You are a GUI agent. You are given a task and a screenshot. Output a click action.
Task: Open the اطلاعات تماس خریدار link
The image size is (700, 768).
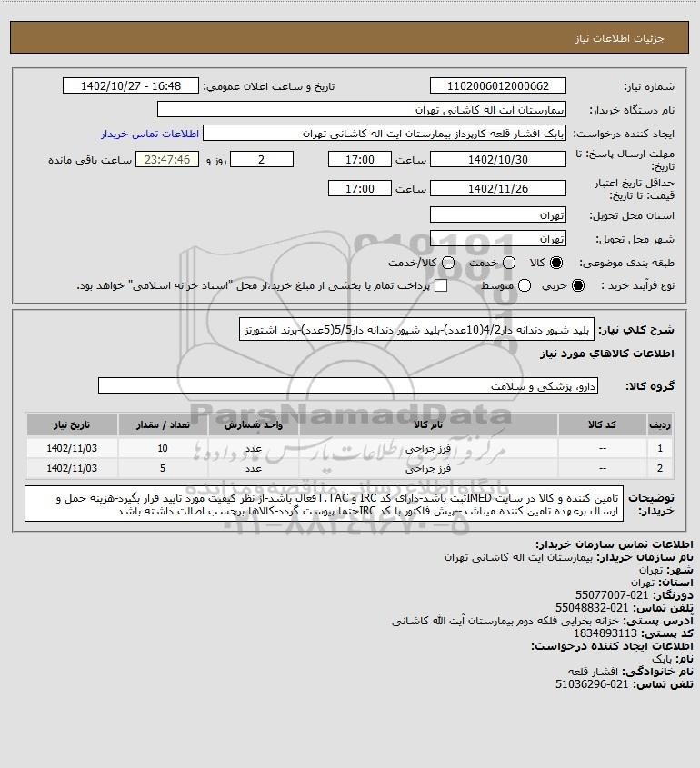(150, 134)
